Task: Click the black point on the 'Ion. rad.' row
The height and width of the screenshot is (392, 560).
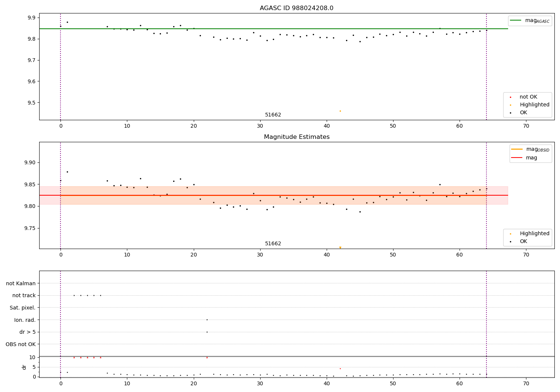Action: pyautogui.click(x=207, y=320)
